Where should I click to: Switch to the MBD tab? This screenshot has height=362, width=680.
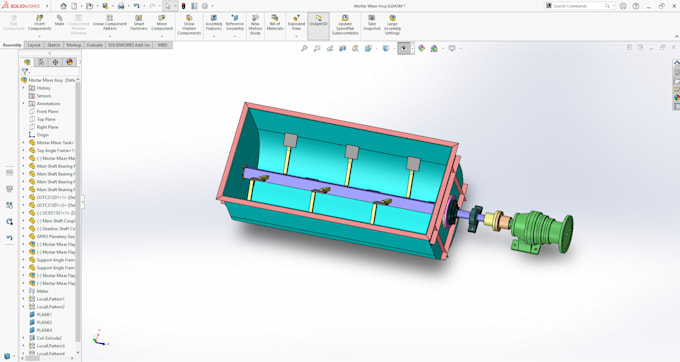[163, 45]
